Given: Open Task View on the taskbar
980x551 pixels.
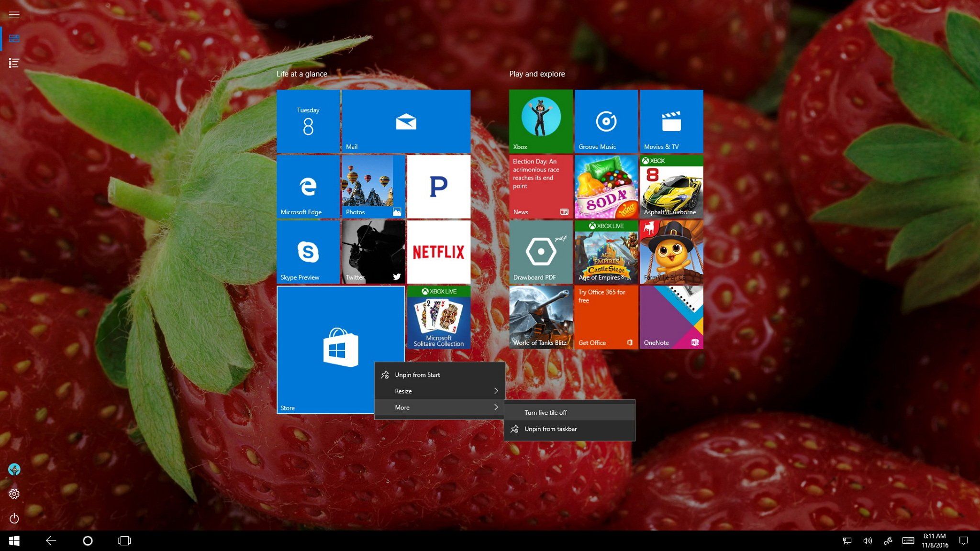Looking at the screenshot, I should coord(124,540).
